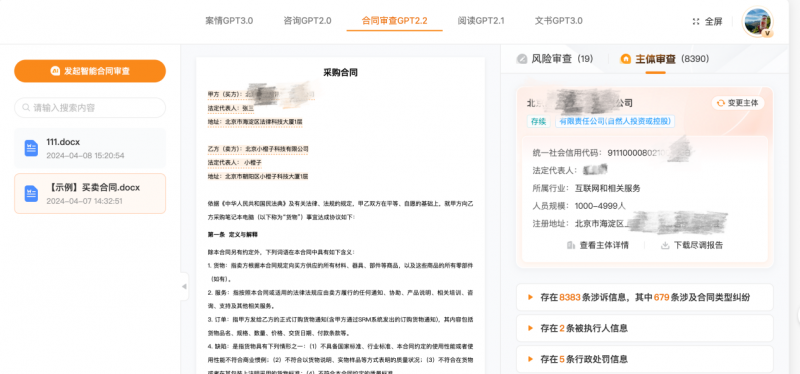Click 所属行业 互联网和相关服务 value
The width and height of the screenshot is (800, 374).
607,188
